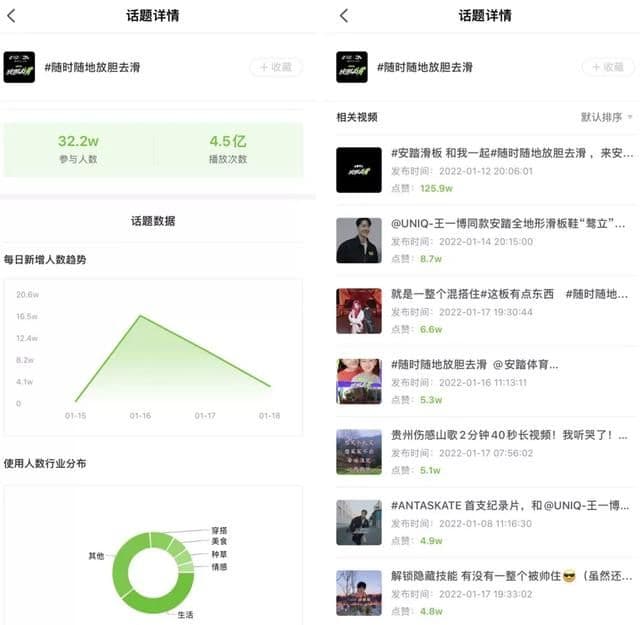
Task: Select 穿搭 donut chart label
Action: (x=219, y=531)
